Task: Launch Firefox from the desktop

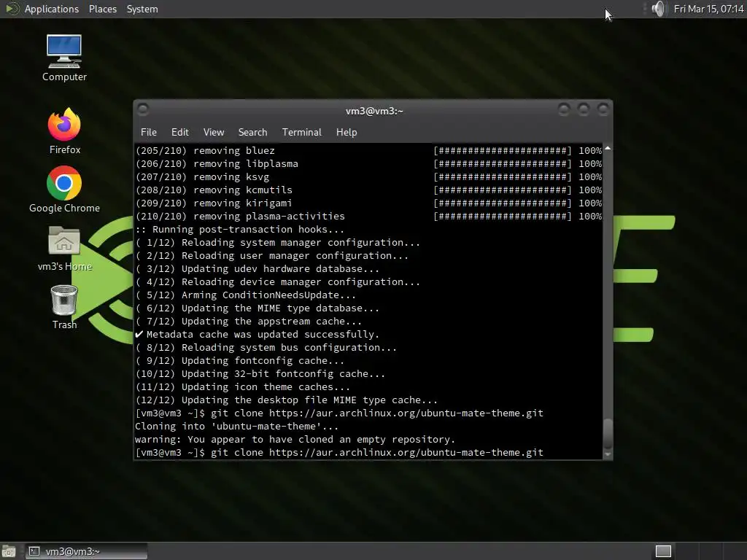Action: pos(64,131)
